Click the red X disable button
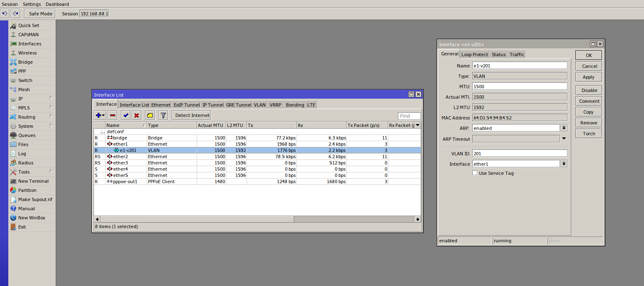Screen dimensions: 644x286 coord(136,115)
